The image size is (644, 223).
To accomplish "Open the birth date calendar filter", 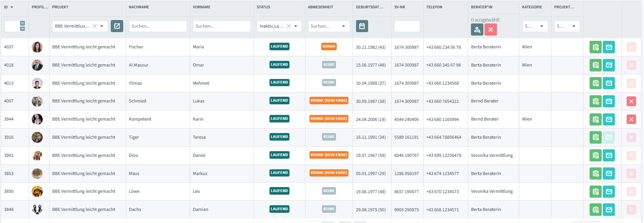I will (362, 26).
